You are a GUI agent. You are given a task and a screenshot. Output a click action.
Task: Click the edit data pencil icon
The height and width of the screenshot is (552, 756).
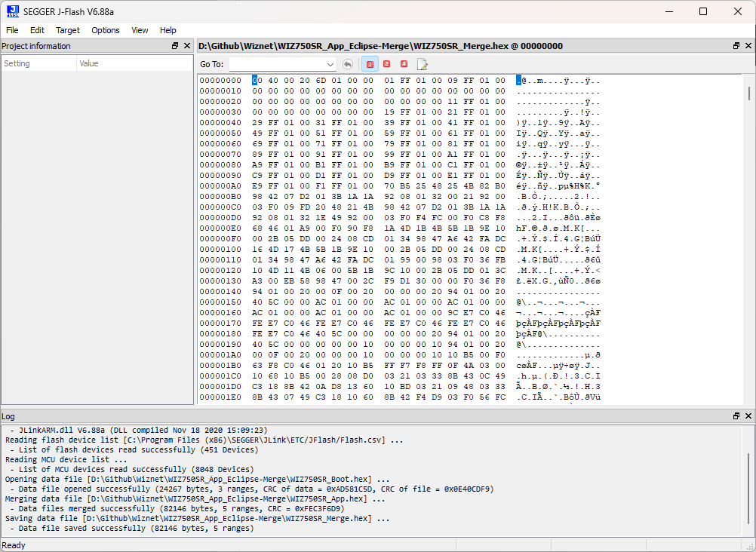tap(423, 64)
